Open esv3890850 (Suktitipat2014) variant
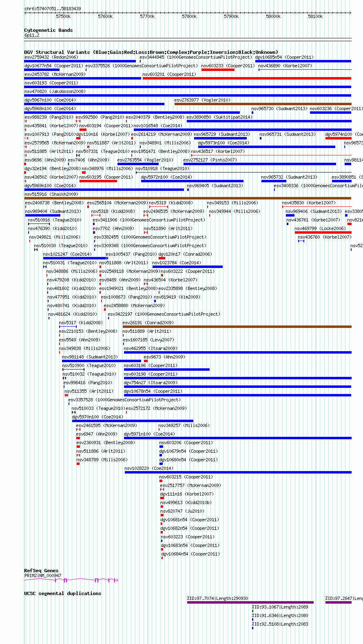363x644 pixels. pos(220,117)
